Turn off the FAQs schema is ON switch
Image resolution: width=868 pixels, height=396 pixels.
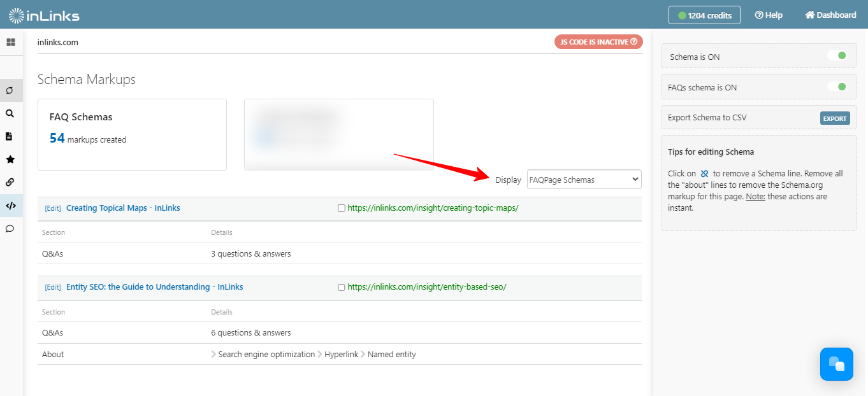tap(837, 87)
